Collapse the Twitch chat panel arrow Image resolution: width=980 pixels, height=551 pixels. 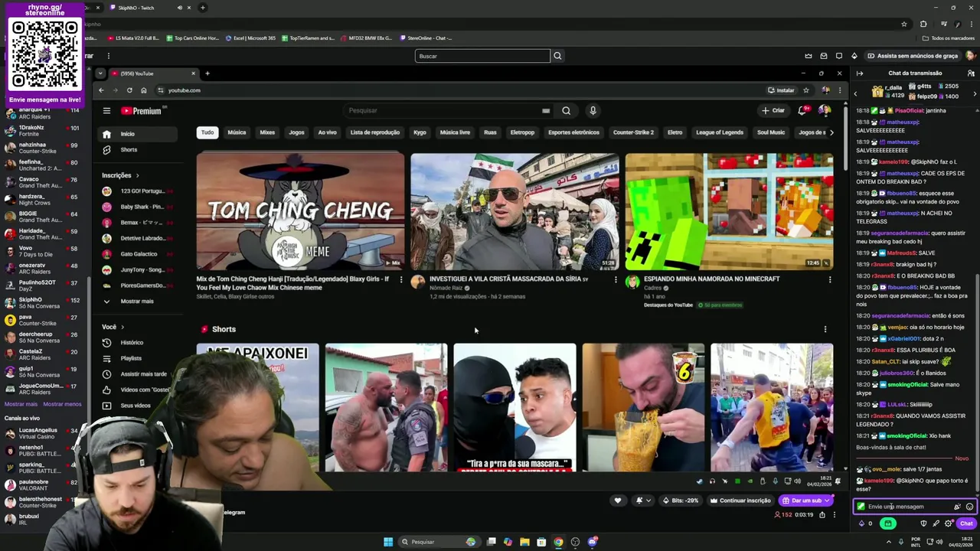click(x=860, y=73)
